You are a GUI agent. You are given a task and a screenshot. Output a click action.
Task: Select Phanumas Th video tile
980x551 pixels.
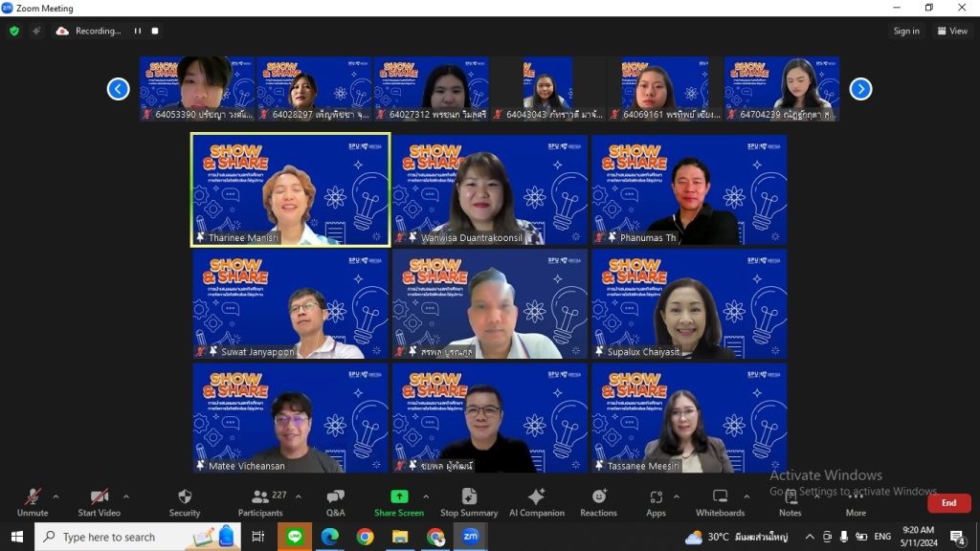(x=689, y=190)
